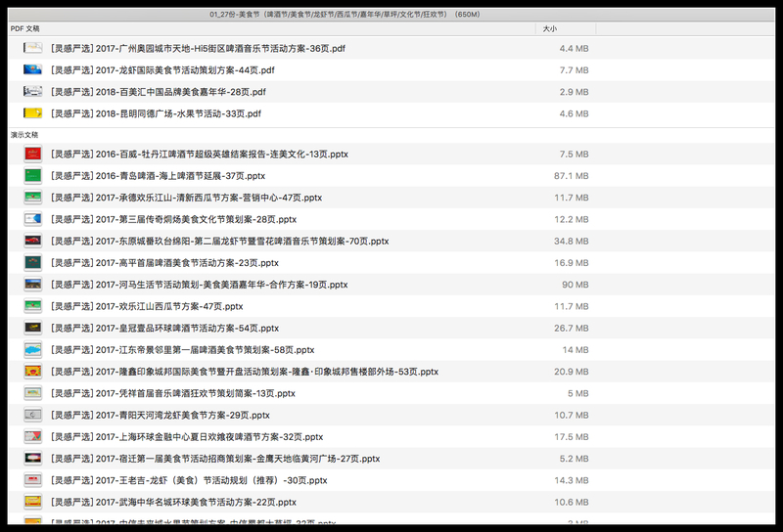Image resolution: width=783 pixels, height=532 pixels.
Task: Select file 2016-青岛啤酒-海上啤酒节延展-37页.pptx
Action: (x=159, y=176)
